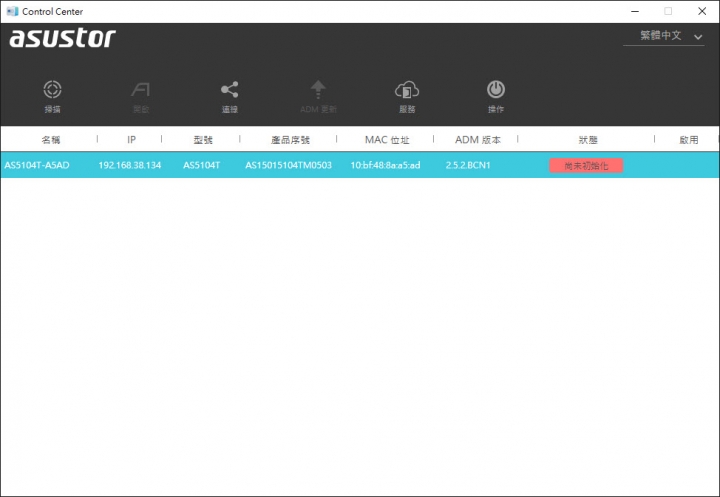Click the disabled Open (開啟) toolbar icon
This screenshot has width=720, height=497.
point(141,90)
